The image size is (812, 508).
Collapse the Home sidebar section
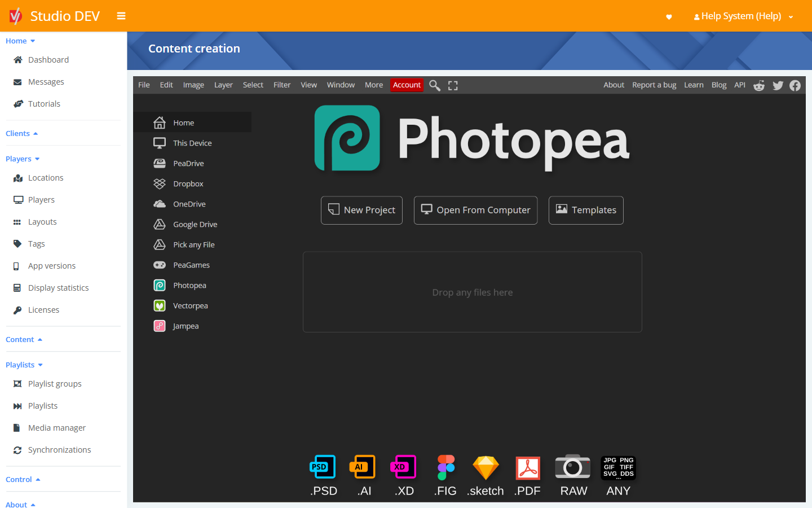coord(20,41)
